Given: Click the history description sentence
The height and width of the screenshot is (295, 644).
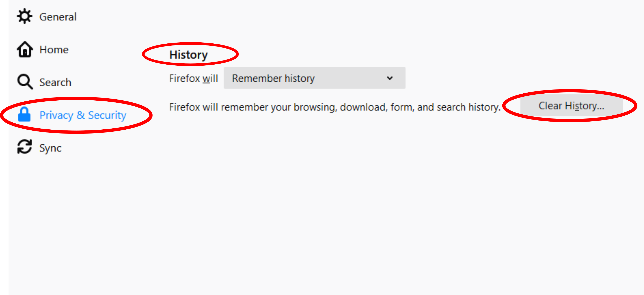Looking at the screenshot, I should [334, 107].
